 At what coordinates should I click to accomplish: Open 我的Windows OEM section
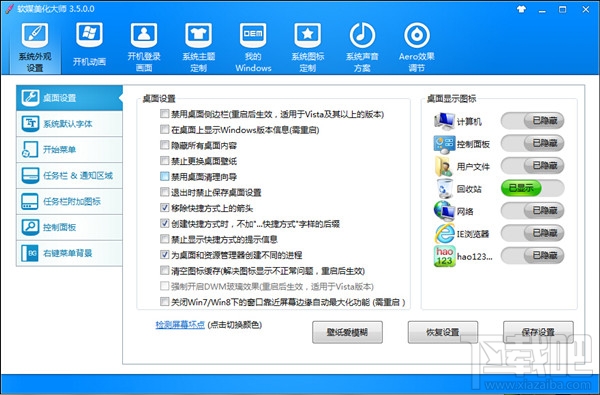253,47
